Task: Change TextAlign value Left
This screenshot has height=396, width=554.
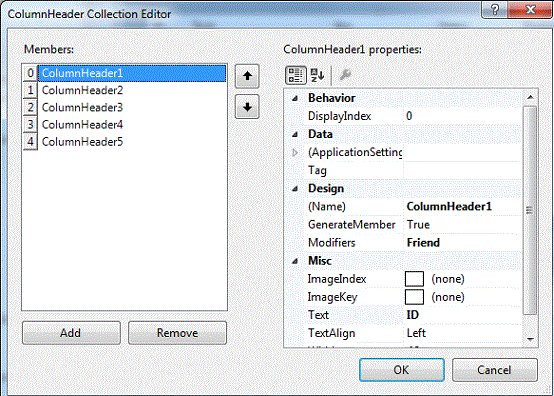Action: (x=462, y=333)
